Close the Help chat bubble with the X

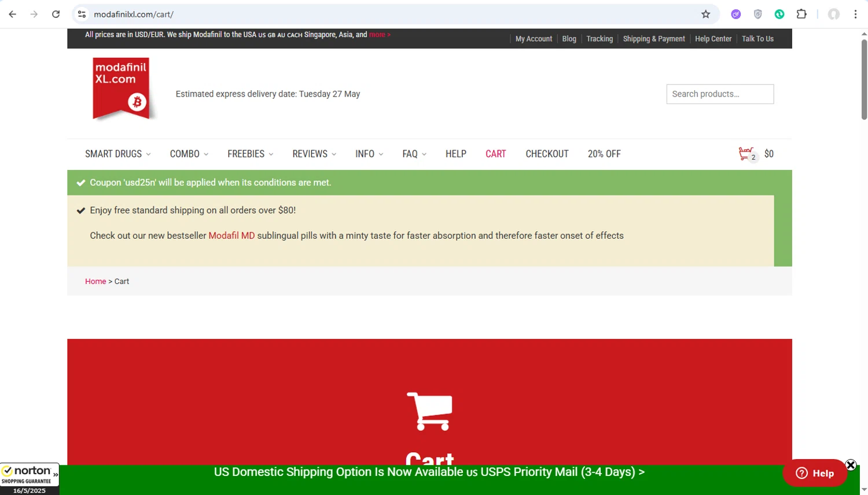851,465
